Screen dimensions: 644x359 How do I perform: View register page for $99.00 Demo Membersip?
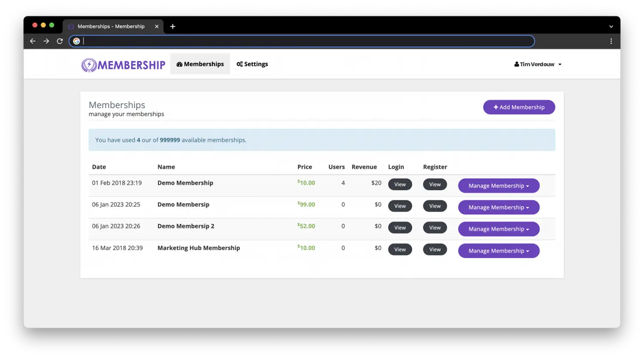pos(434,206)
